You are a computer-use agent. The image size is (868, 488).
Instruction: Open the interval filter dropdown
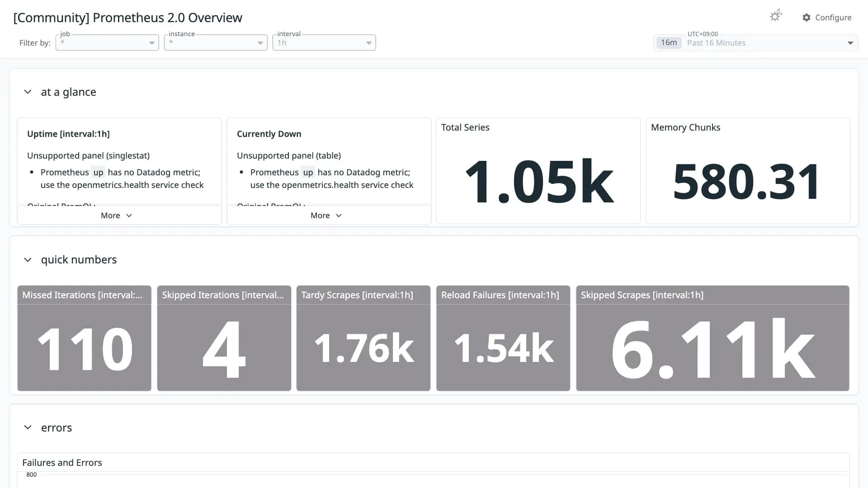coord(324,42)
